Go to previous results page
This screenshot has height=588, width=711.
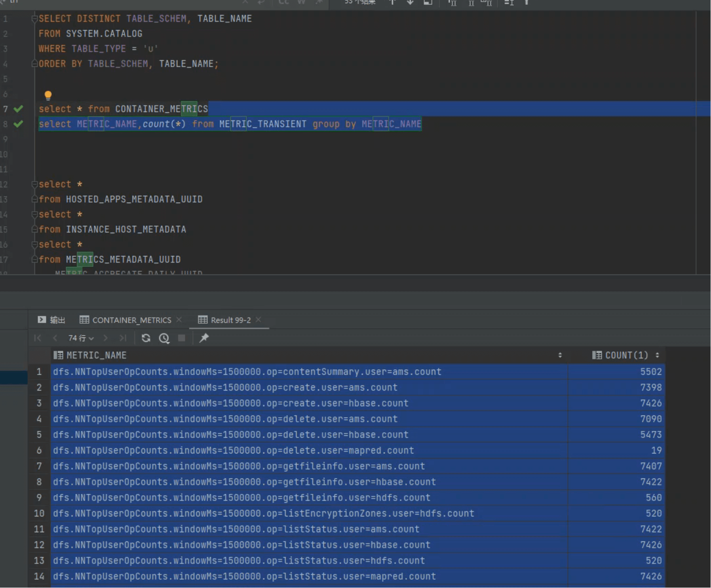click(x=55, y=338)
